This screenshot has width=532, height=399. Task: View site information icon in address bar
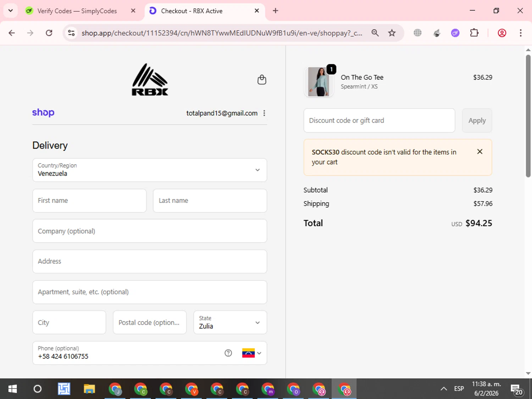pyautogui.click(x=71, y=33)
